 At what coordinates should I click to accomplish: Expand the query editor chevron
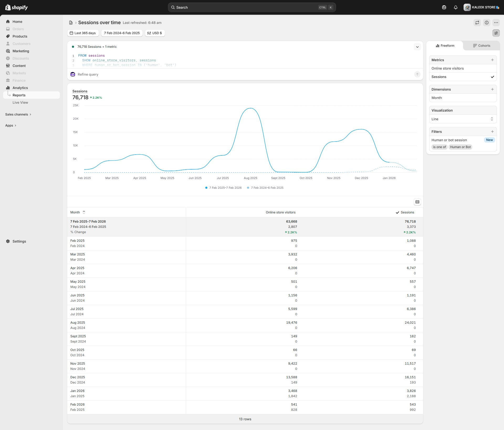[x=417, y=47]
